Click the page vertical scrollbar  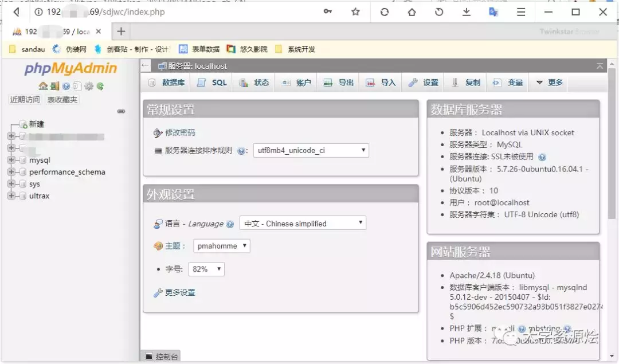(x=612, y=143)
